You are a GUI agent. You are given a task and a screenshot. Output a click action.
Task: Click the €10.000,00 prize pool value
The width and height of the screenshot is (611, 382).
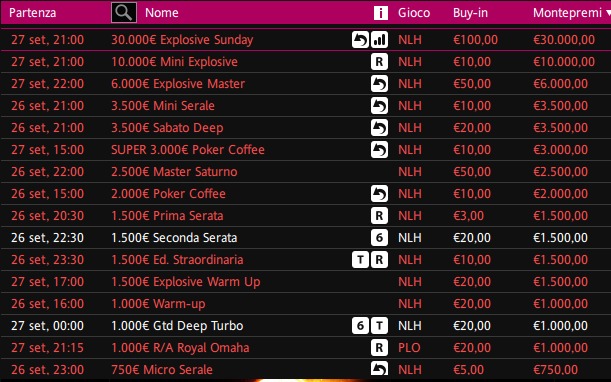564,62
